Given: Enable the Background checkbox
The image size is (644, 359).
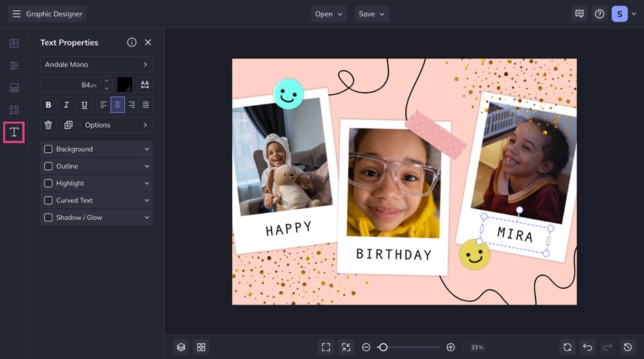Looking at the screenshot, I should click(48, 149).
